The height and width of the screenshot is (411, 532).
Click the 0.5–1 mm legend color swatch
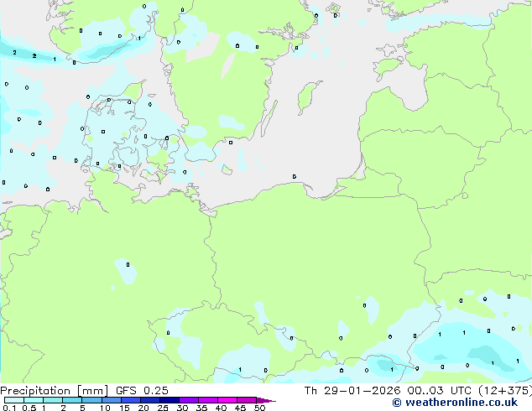[34, 400]
